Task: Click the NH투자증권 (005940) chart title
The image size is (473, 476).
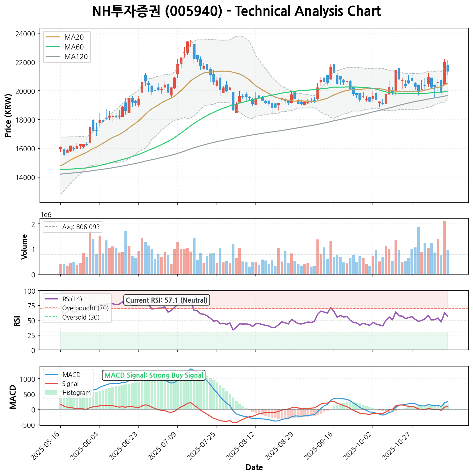Action: 236,11
